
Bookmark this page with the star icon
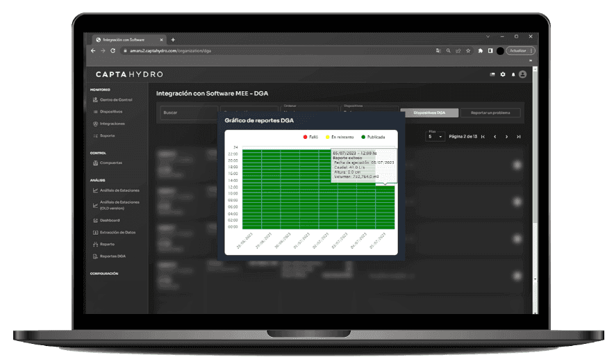point(469,51)
